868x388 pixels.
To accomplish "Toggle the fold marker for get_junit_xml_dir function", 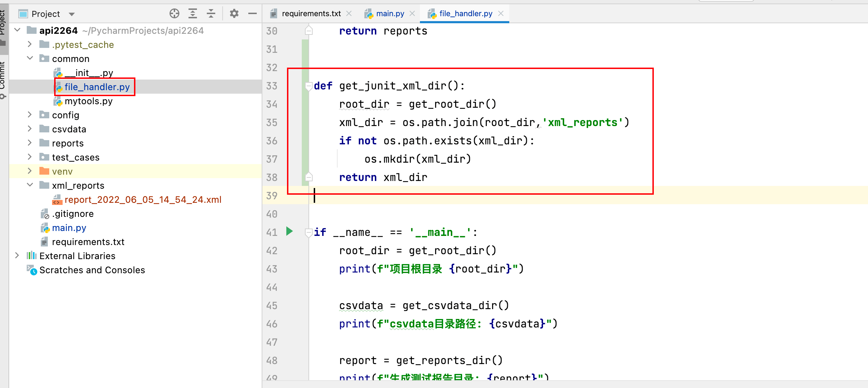I will click(309, 86).
